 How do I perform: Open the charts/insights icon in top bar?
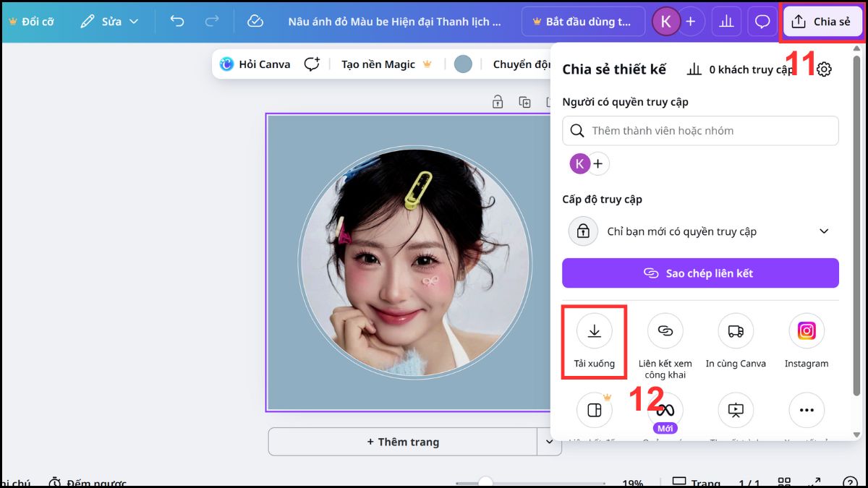[x=726, y=21]
